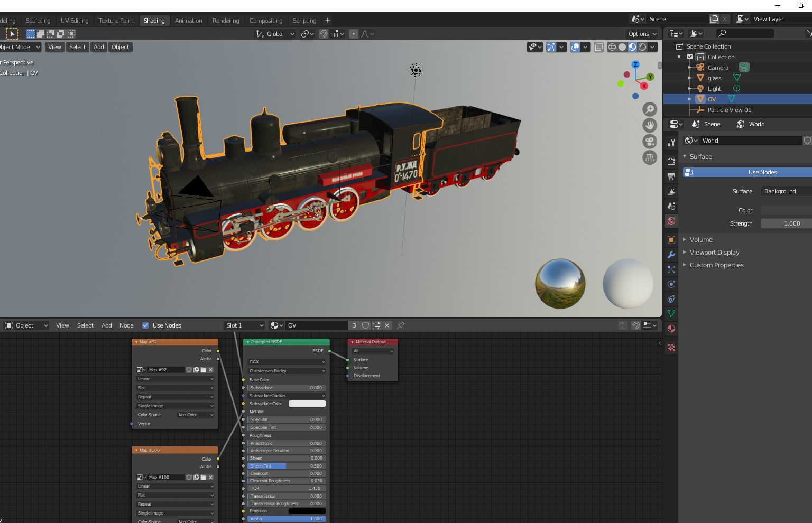Switch to the Sculpting workspace tab

(38, 21)
